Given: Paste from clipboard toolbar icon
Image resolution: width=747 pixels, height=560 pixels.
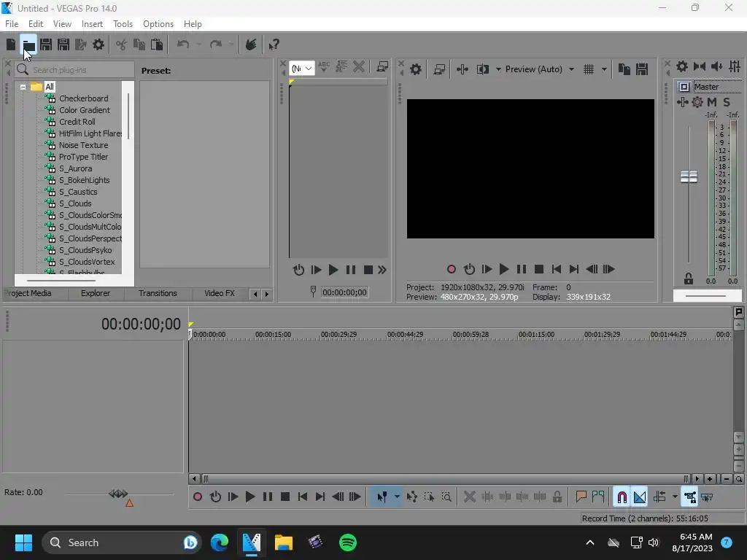Looking at the screenshot, I should (157, 44).
